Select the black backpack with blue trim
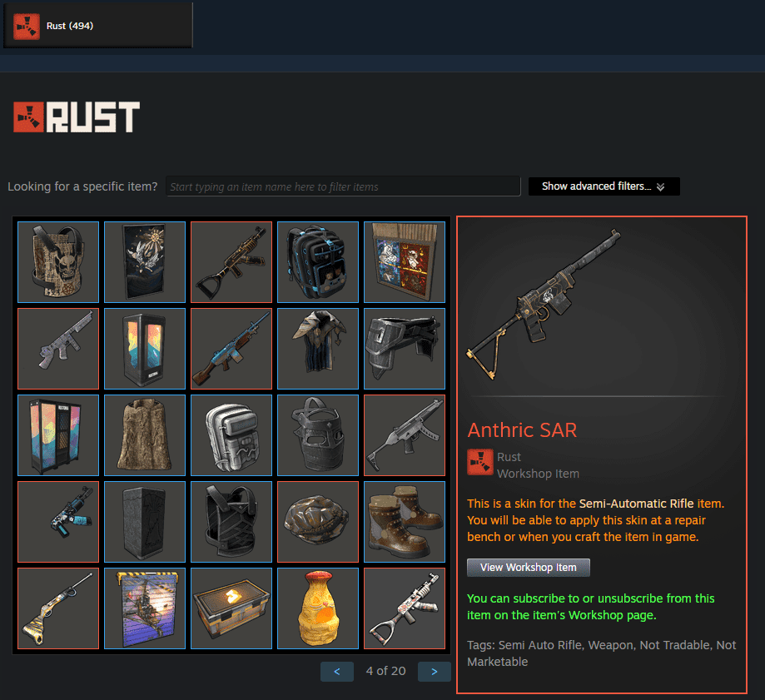This screenshot has height=700, width=765. (x=318, y=262)
